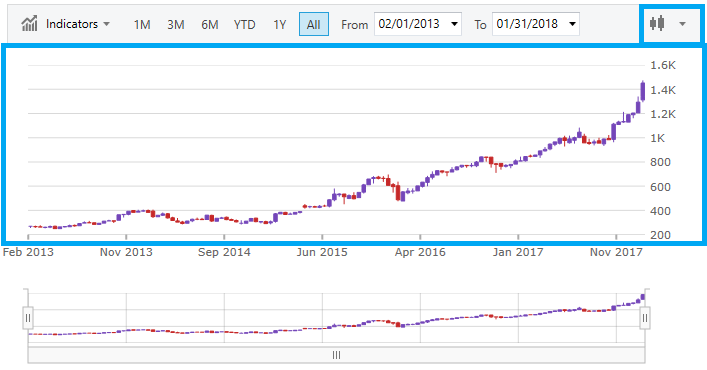Image resolution: width=707 pixels, height=370 pixels.
Task: Click the 1.6K price axis label
Action: [663, 65]
